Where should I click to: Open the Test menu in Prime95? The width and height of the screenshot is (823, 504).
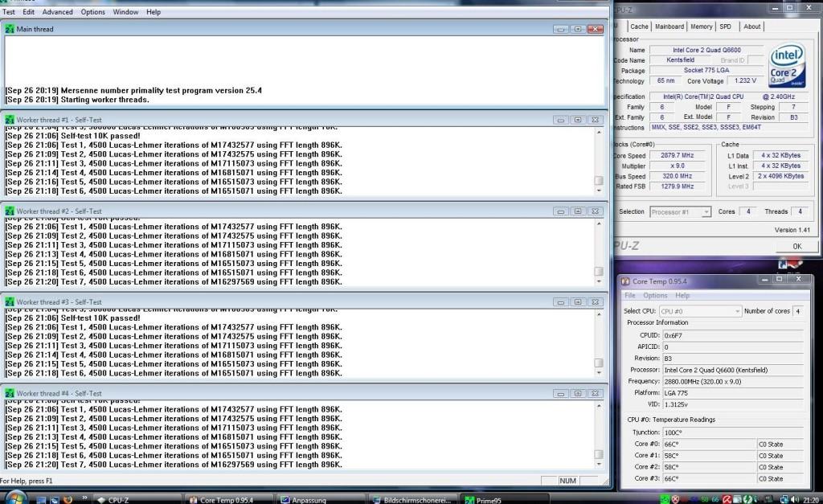tap(9, 11)
